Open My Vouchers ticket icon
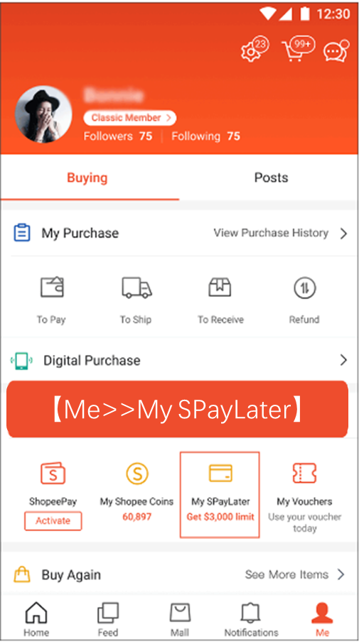This screenshot has width=364, height=644. pyautogui.click(x=304, y=473)
